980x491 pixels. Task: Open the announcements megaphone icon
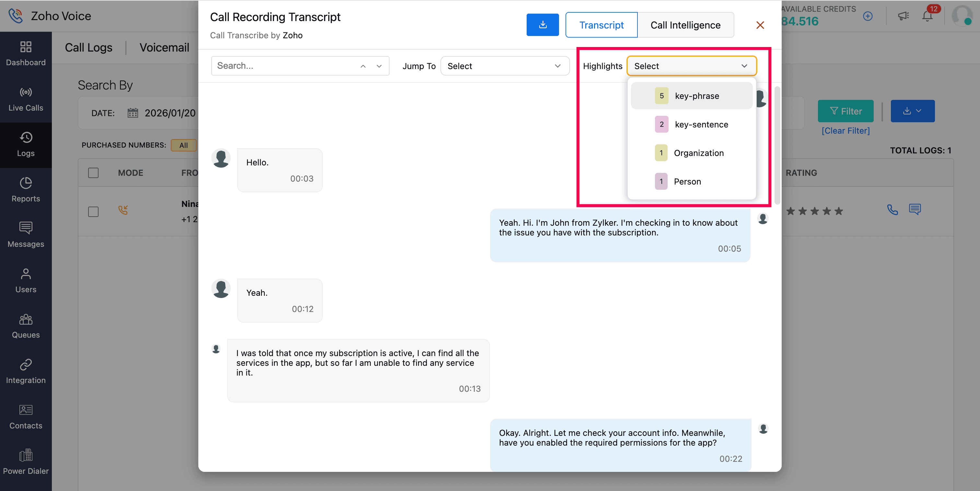[x=903, y=16]
